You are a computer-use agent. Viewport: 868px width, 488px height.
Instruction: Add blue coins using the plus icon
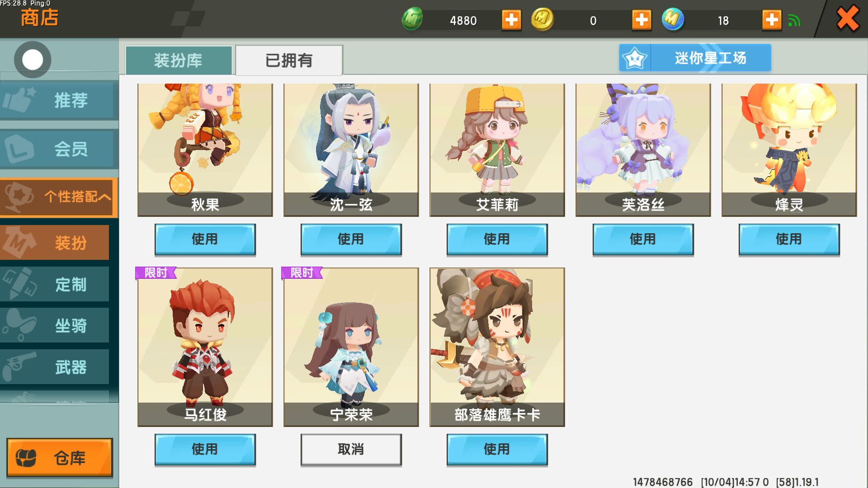[772, 20]
